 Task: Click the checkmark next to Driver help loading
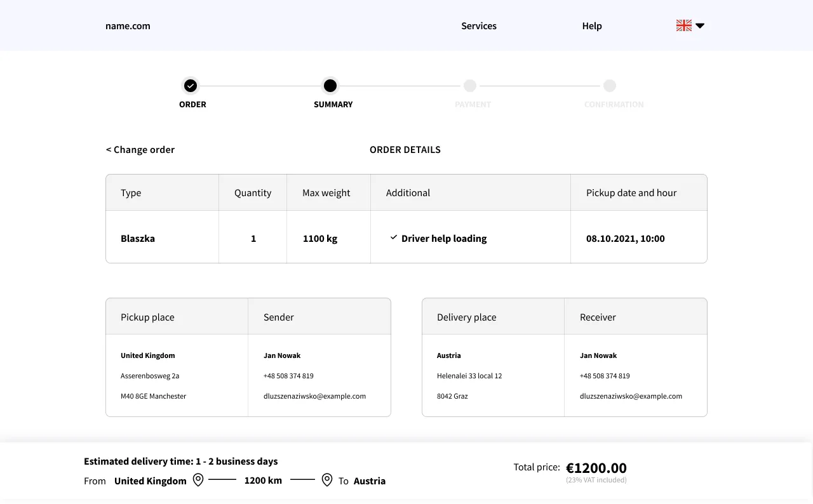394,237
